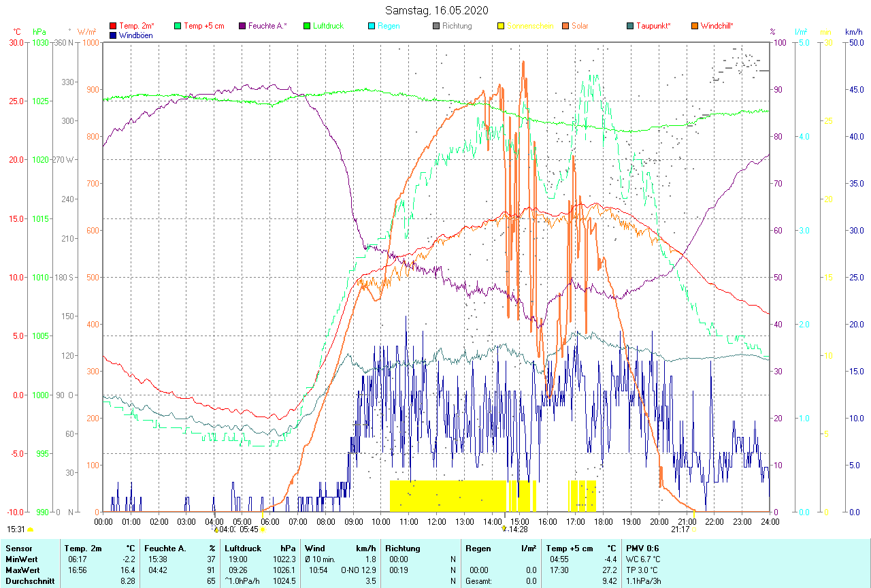Click the orange Windchill legend swatch
This screenshot has height=588, width=871.
coord(694,26)
